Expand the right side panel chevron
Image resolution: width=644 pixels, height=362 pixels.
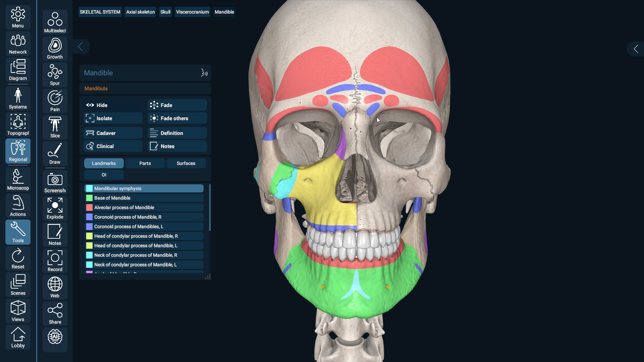point(636,49)
